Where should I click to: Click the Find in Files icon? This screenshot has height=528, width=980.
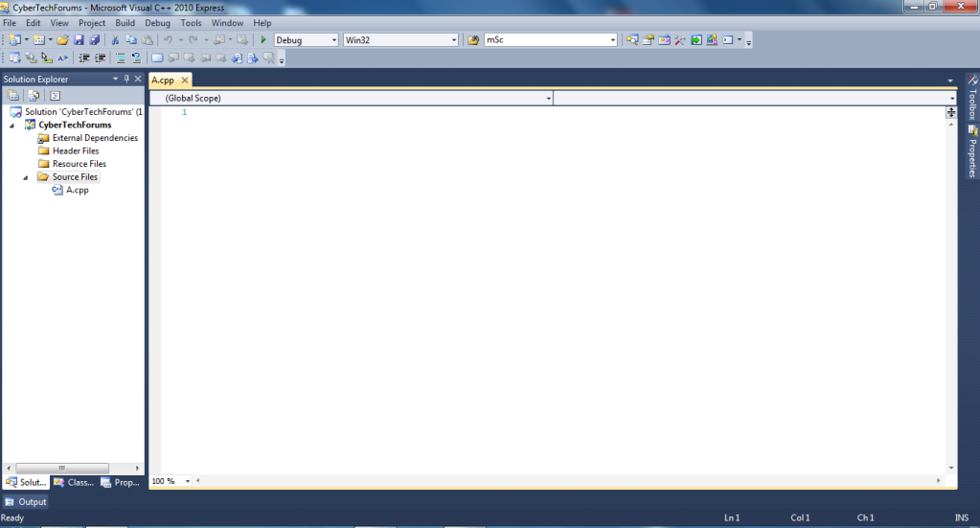point(473,40)
